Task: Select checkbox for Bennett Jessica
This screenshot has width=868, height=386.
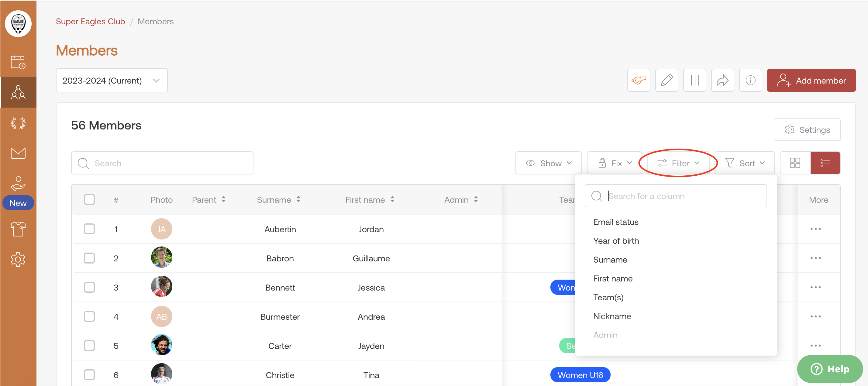Action: tap(89, 287)
